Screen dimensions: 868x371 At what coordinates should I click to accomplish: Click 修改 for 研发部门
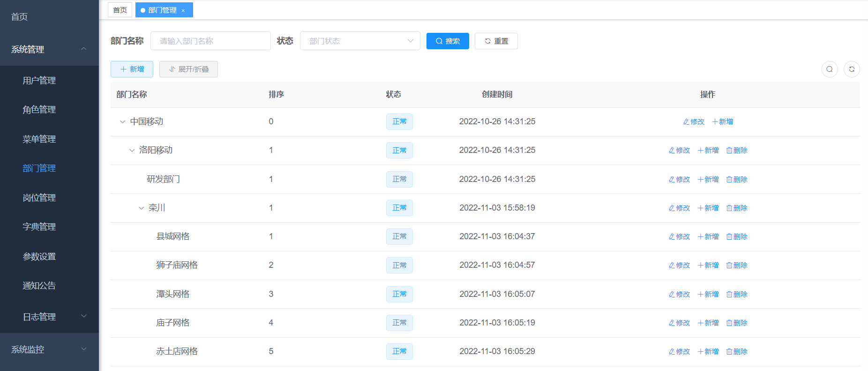(x=679, y=179)
